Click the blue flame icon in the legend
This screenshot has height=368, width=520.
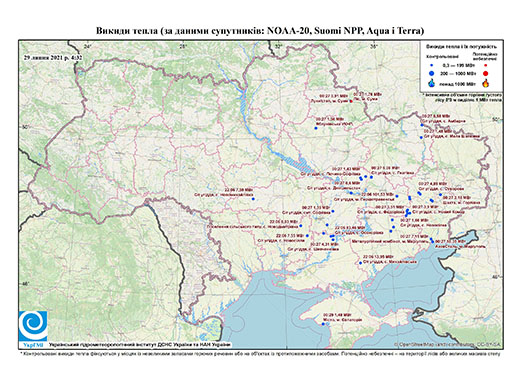point(432,83)
